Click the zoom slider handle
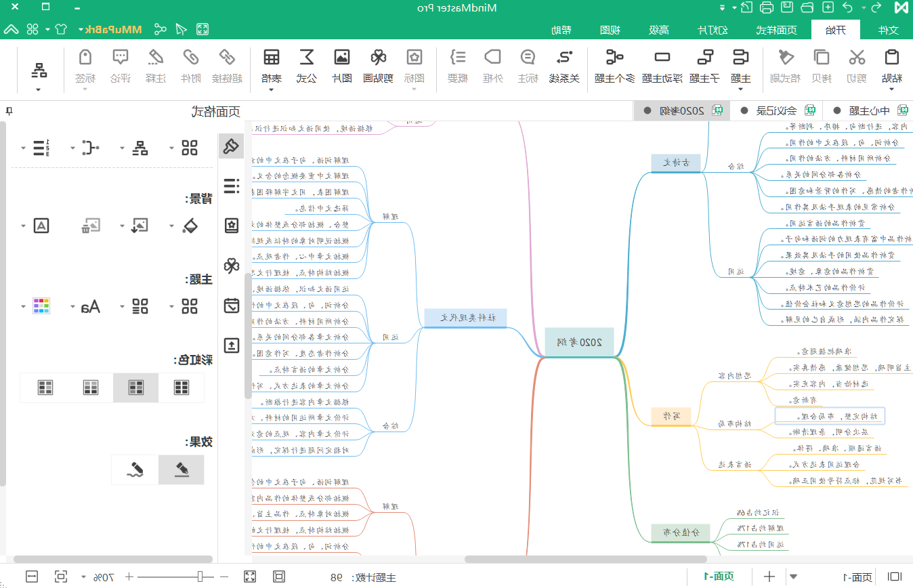 click(x=200, y=577)
